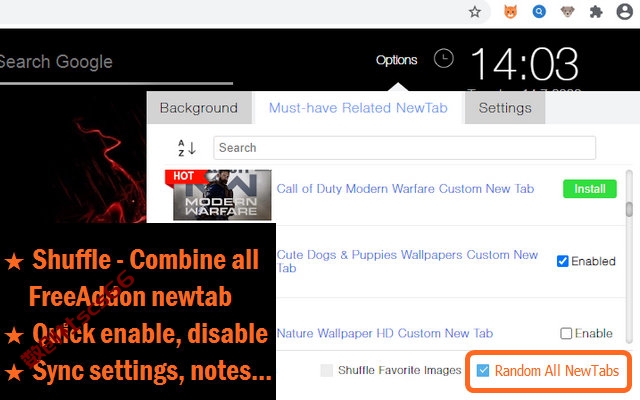
Task: Open the Settings tab
Action: click(505, 108)
